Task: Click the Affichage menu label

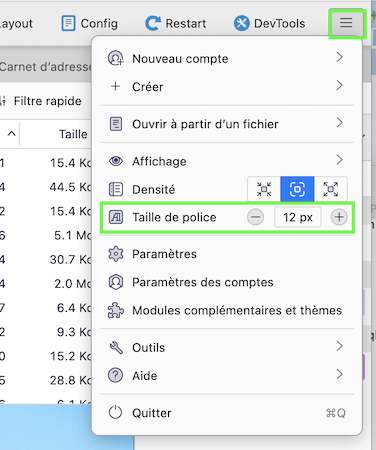Action: pos(159,161)
